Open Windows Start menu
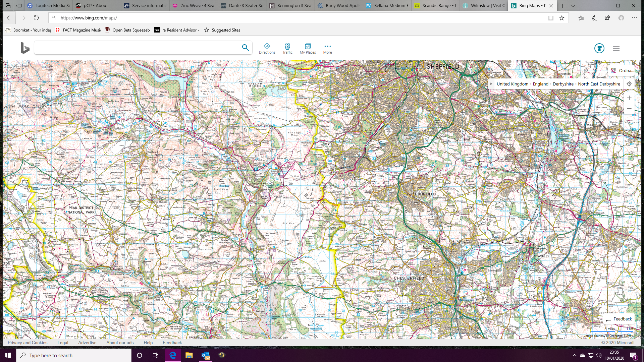Viewport: 644px width, 362px height. (x=8, y=355)
